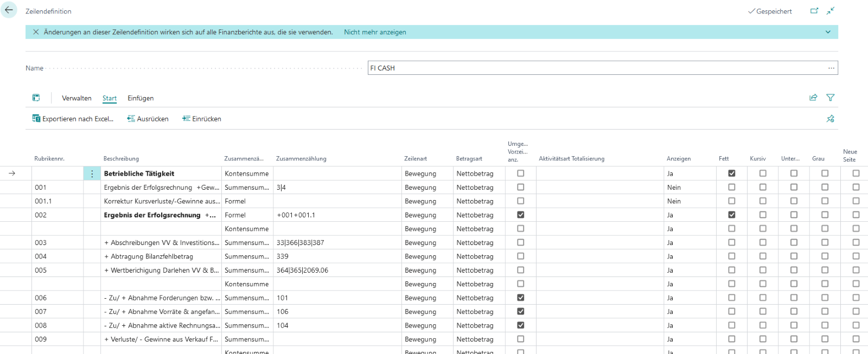The width and height of the screenshot is (868, 354).
Task: Go back using the back arrow
Action: tap(9, 10)
